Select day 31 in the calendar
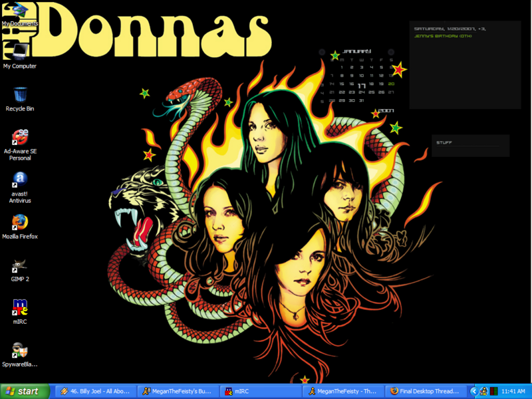Viewport: 532px width, 399px height. click(362, 100)
